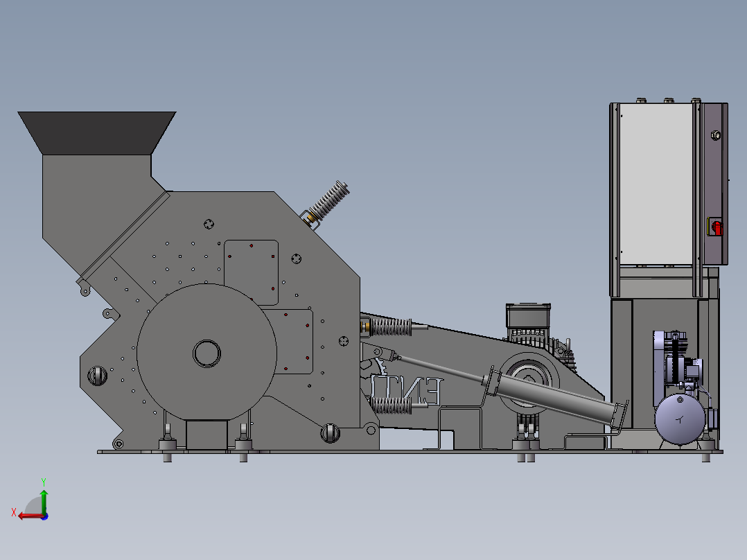747x560 pixels.
Task: Pick the round knob at housing lower left
Action: (97, 376)
